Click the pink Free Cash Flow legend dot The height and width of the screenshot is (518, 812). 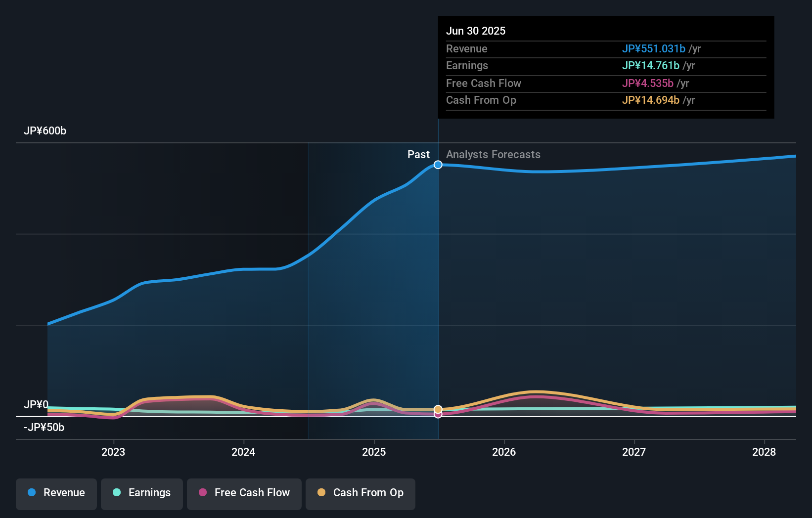click(202, 493)
